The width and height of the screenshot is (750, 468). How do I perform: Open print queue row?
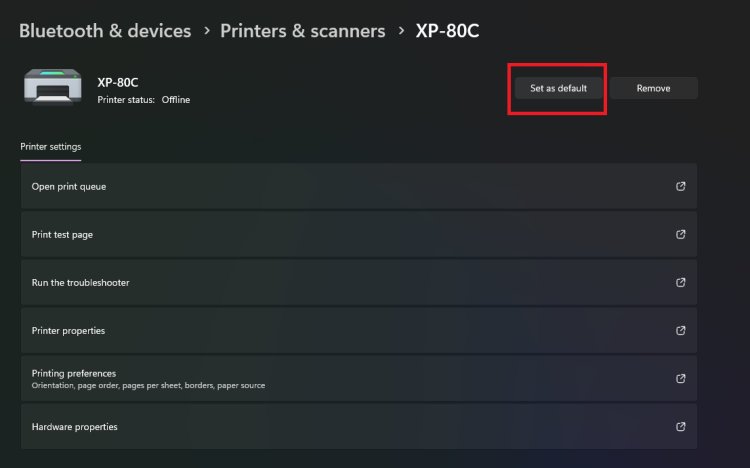(359, 186)
